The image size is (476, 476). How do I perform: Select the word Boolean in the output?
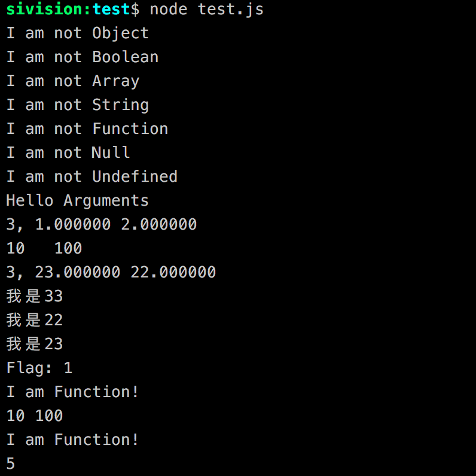pos(126,57)
